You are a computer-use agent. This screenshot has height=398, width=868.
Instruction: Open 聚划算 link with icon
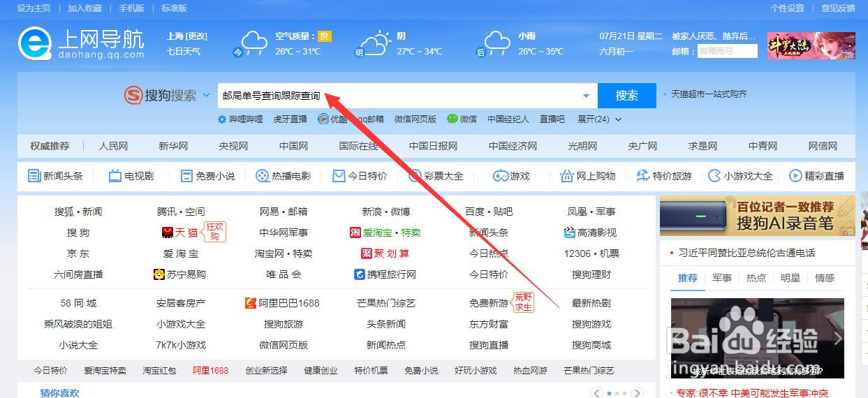385,253
